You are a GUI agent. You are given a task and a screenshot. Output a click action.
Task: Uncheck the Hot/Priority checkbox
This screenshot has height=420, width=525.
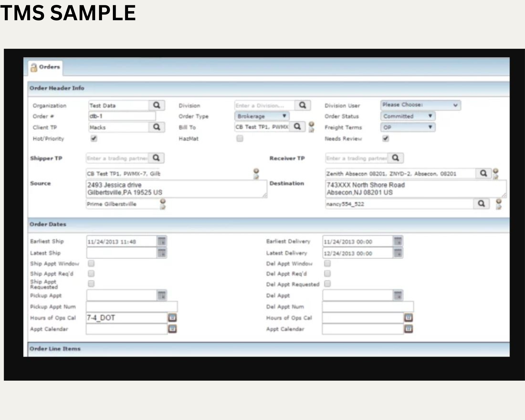(94, 138)
